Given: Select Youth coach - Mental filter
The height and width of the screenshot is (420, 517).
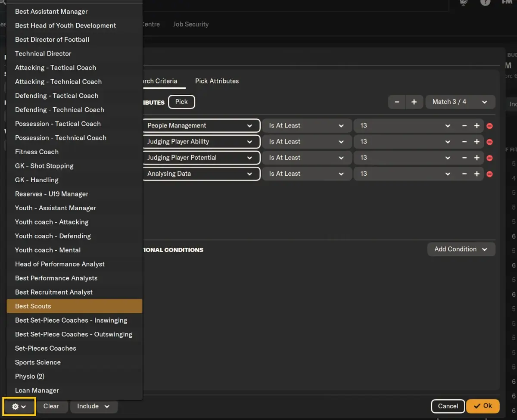Looking at the screenshot, I should [x=75, y=250].
